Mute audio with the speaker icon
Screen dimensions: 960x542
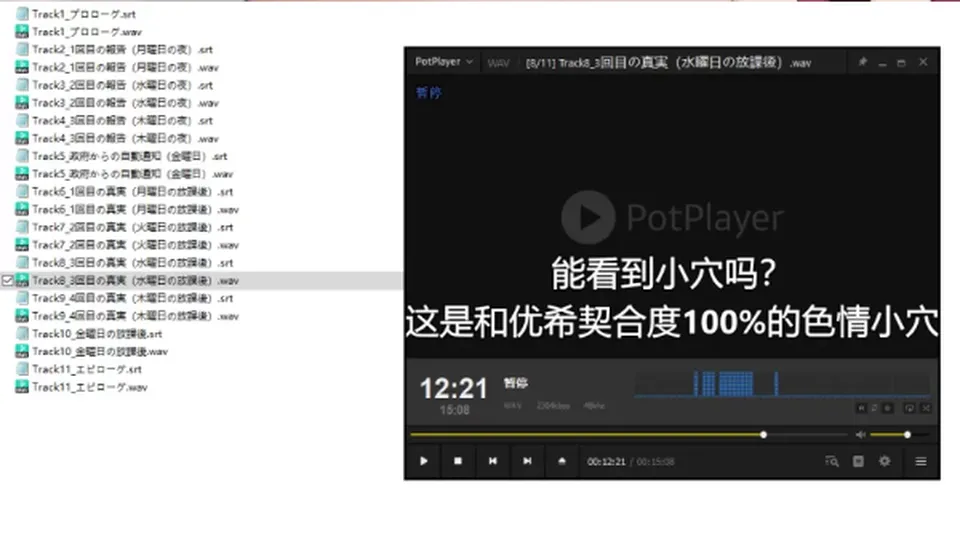[860, 435]
